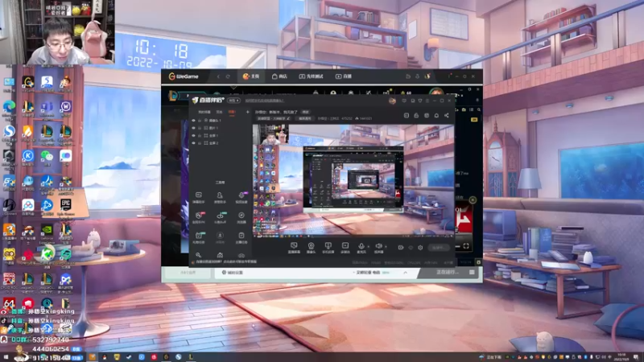Open the mode dropdown beside stream app logo
Viewport: 644px width, 362px height.
coord(233,101)
